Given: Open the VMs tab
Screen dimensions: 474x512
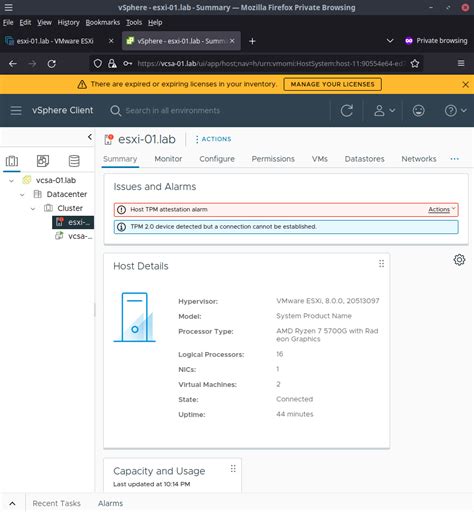Looking at the screenshot, I should [x=320, y=159].
